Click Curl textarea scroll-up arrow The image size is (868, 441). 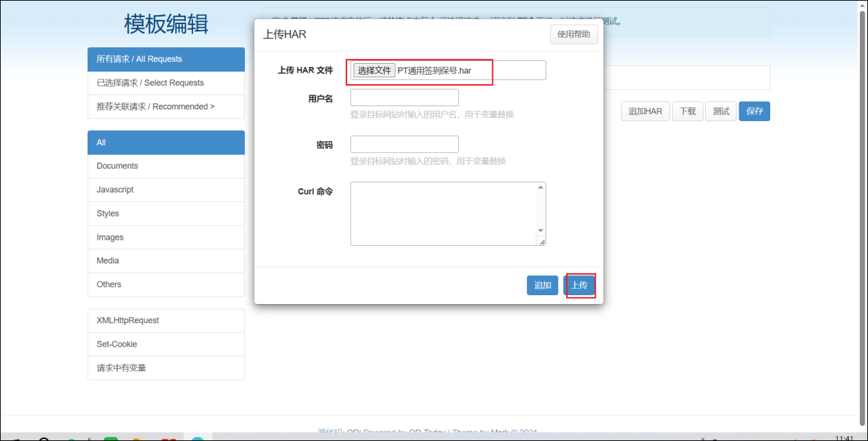point(541,188)
